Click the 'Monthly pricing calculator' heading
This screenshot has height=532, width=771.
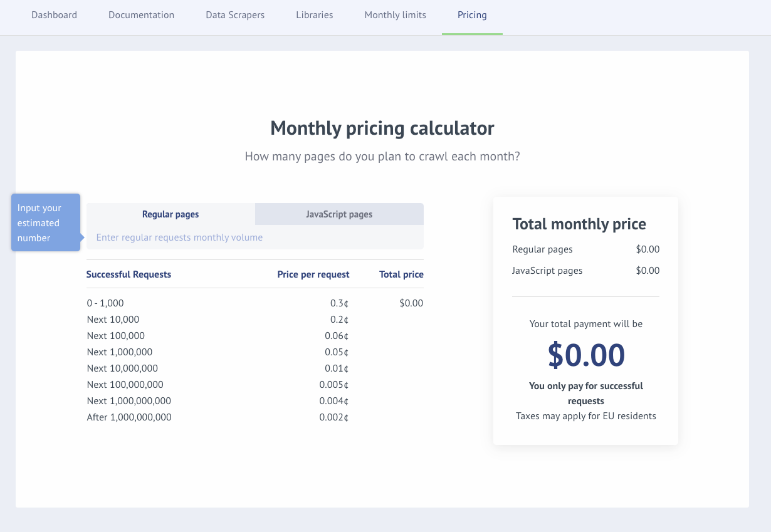click(x=382, y=128)
